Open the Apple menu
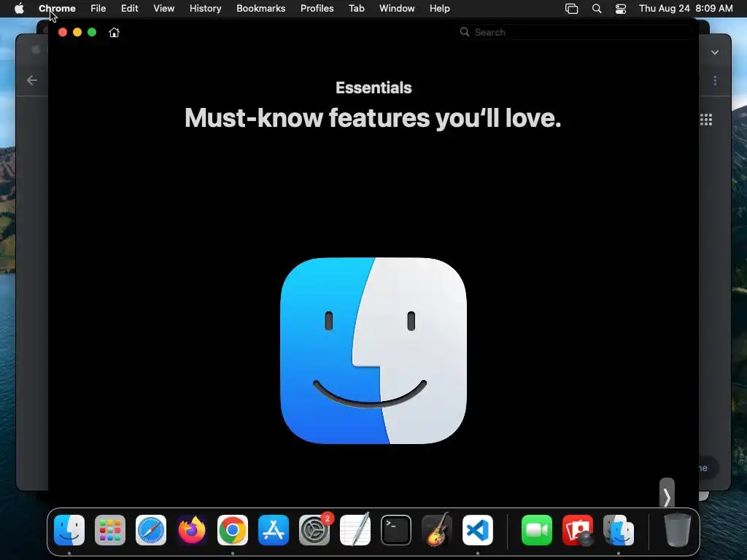 coord(19,9)
